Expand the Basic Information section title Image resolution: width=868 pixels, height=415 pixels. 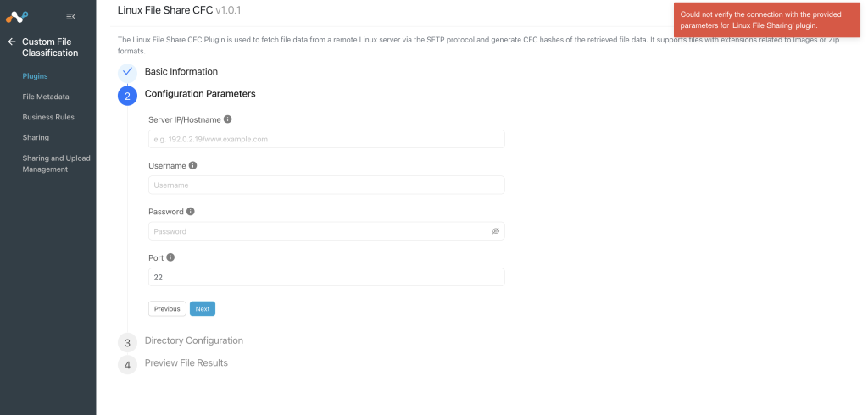(181, 71)
